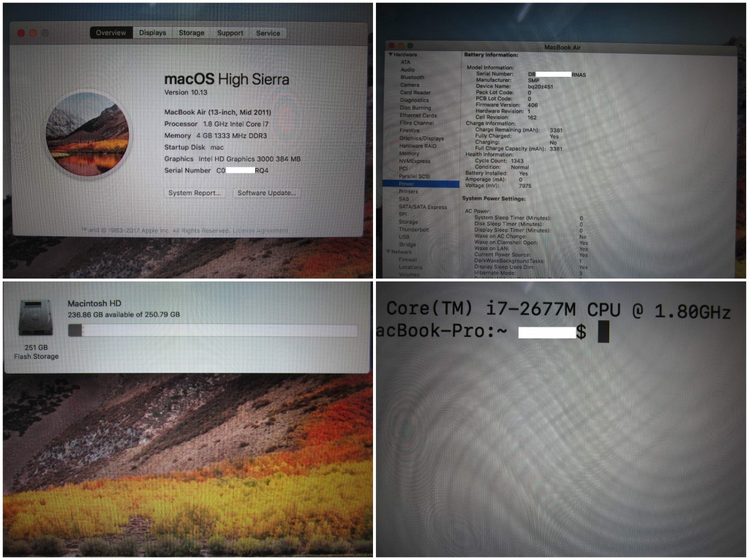Click the Intel HD Graphics 3000 384 MB value
This screenshot has height=560, width=749.
(x=249, y=159)
